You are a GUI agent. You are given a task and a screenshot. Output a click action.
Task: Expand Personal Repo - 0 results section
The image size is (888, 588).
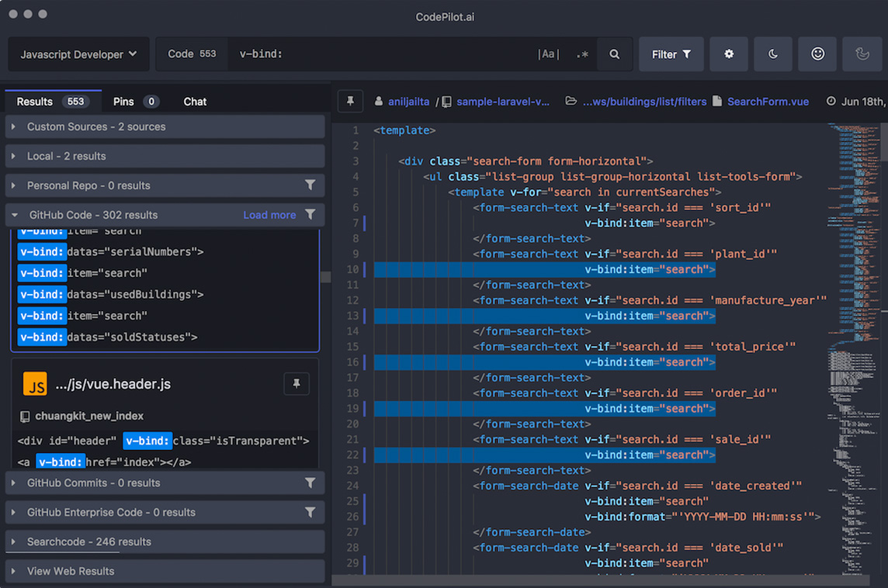165,185
